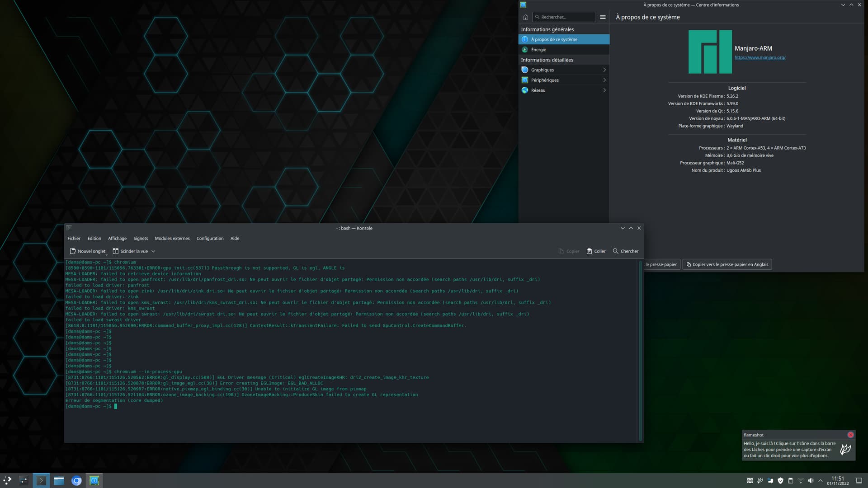Expand the Graphiques category
The height and width of the screenshot is (488, 868).
pyautogui.click(x=604, y=70)
